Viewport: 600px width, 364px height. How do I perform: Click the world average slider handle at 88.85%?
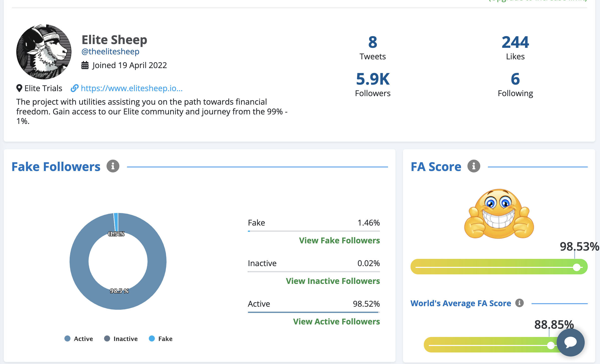tap(551, 345)
